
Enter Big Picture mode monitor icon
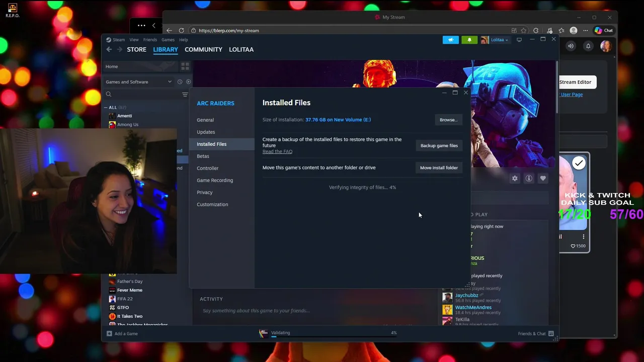519,40
